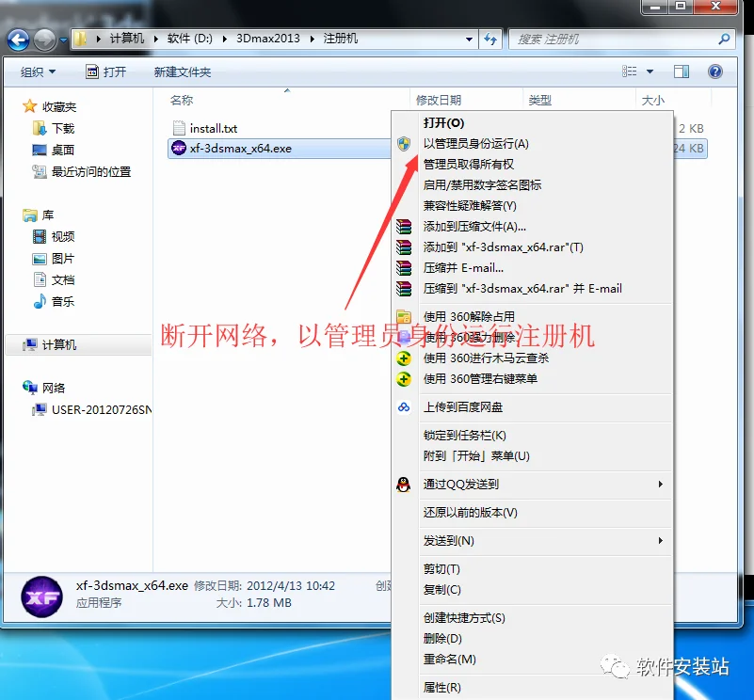This screenshot has height=700, width=754.
Task: Choose 管理员取得所有权 in context menu
Action: tap(533, 165)
